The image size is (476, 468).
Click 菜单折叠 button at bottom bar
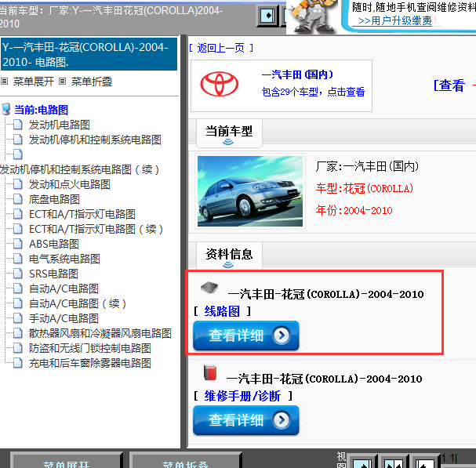coord(185,461)
